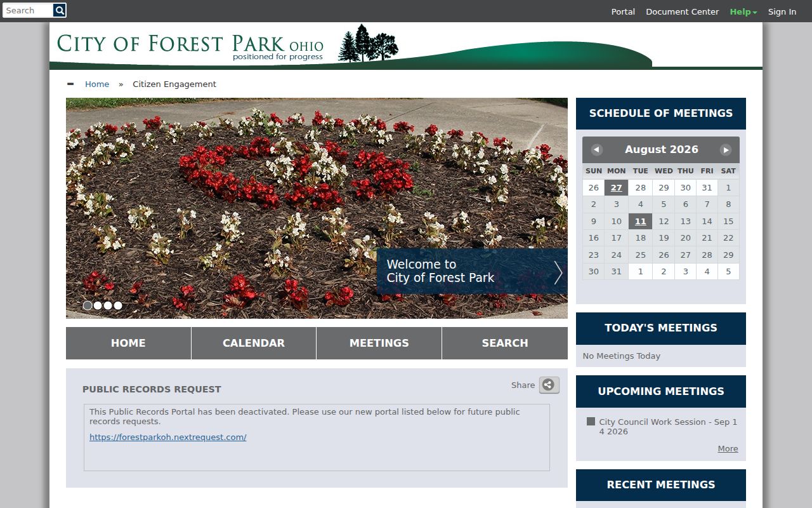Image resolution: width=812 pixels, height=508 pixels.
Task: Select the fourth slideshow indicator dot
Action: click(118, 305)
